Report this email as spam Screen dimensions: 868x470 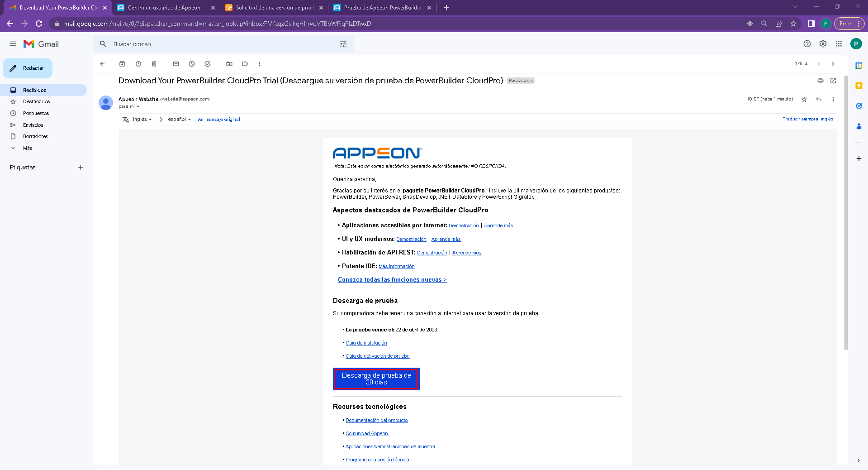click(x=138, y=64)
